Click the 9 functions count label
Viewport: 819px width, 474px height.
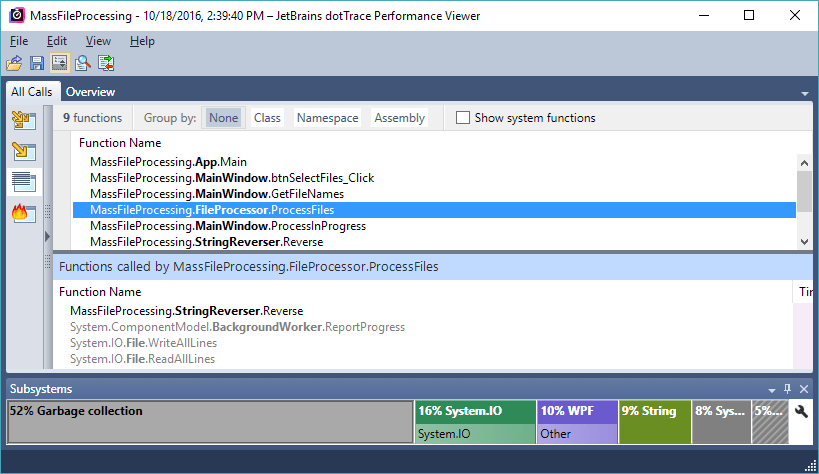(92, 118)
